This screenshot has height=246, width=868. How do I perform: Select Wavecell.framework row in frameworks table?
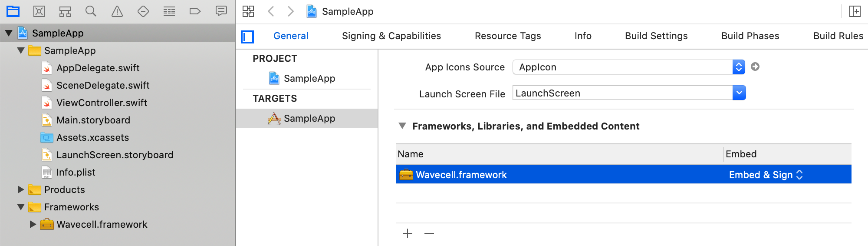click(623, 175)
